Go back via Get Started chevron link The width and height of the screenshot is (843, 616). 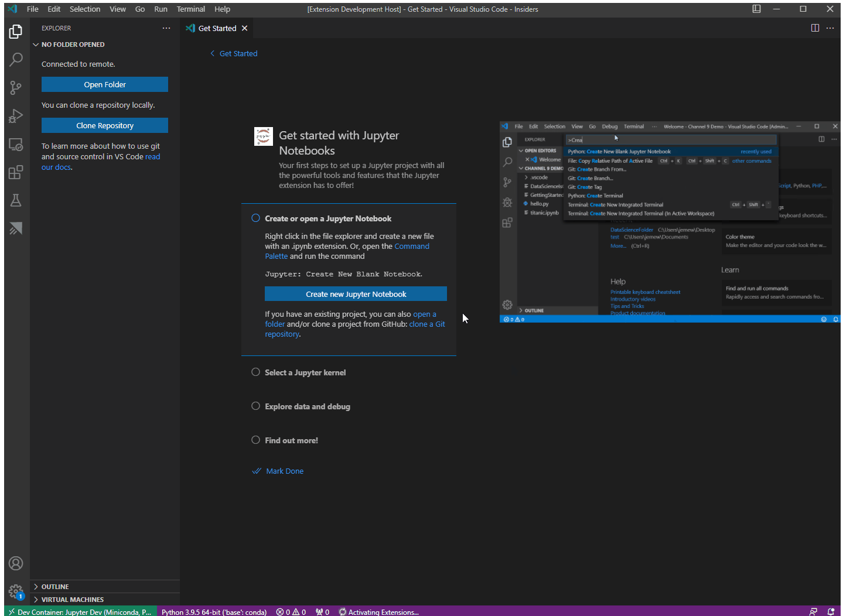(x=234, y=53)
